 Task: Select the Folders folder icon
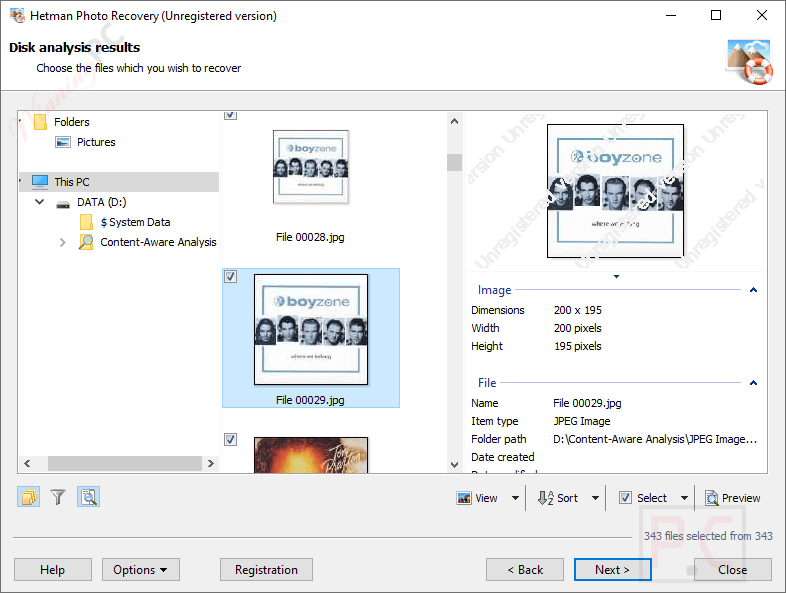tap(40, 122)
